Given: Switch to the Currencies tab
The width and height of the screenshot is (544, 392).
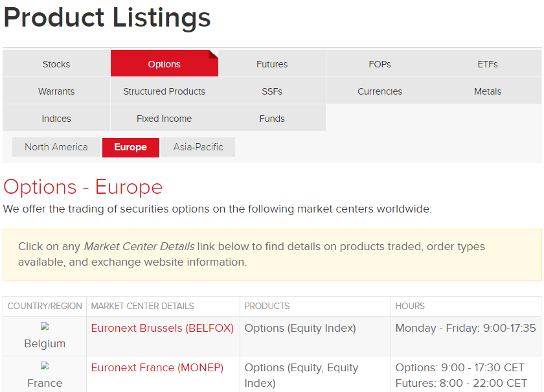Looking at the screenshot, I should pos(380,91).
